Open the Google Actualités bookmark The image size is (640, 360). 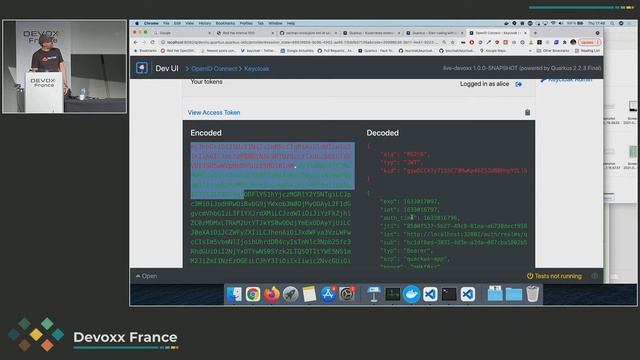[297, 51]
